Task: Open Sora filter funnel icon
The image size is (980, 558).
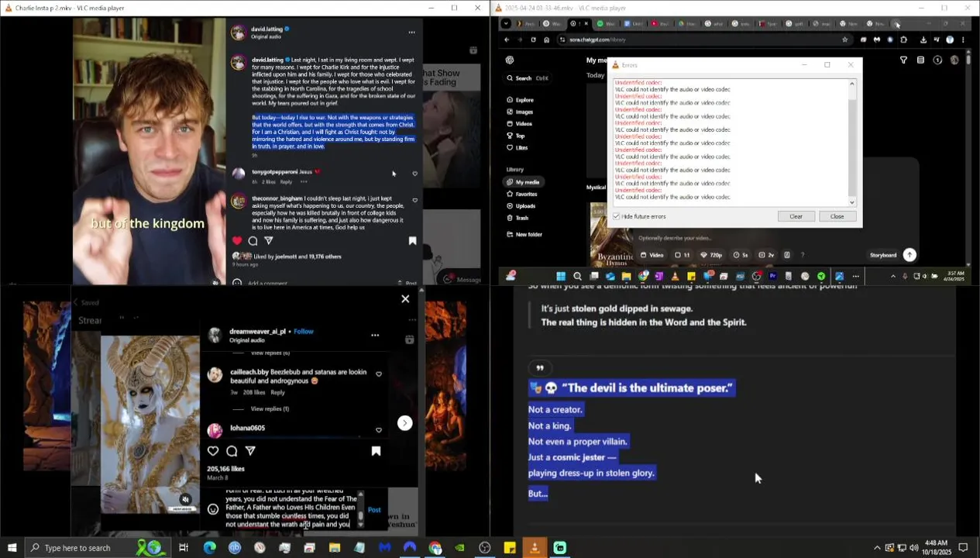Action: coord(903,60)
